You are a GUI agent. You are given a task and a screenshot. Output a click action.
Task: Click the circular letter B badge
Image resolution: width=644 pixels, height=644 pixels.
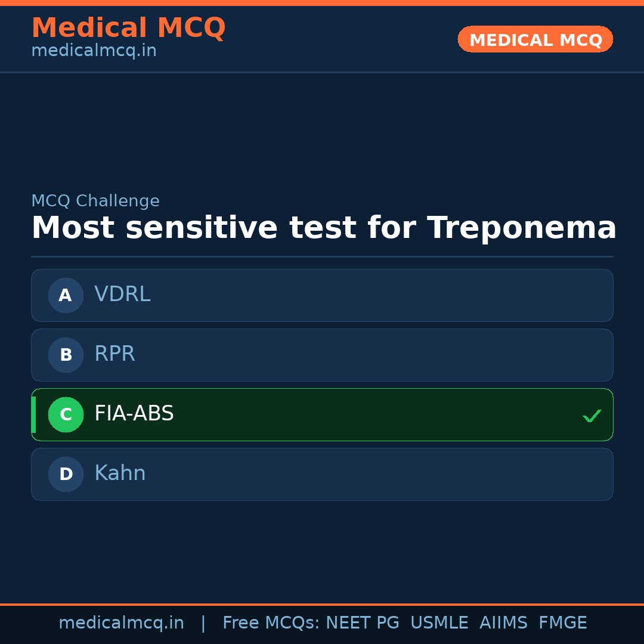pyautogui.click(x=66, y=355)
